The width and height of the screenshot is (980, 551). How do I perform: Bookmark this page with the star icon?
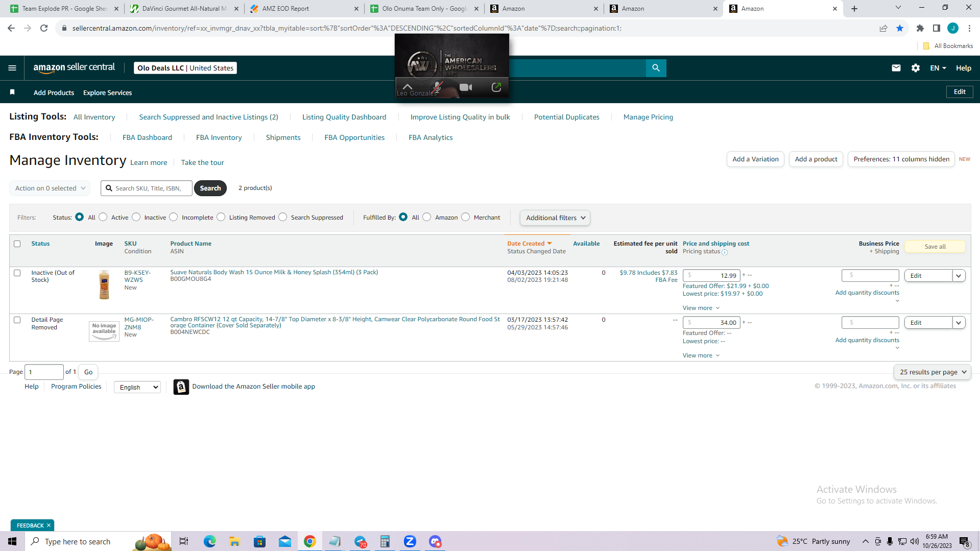coord(900,28)
